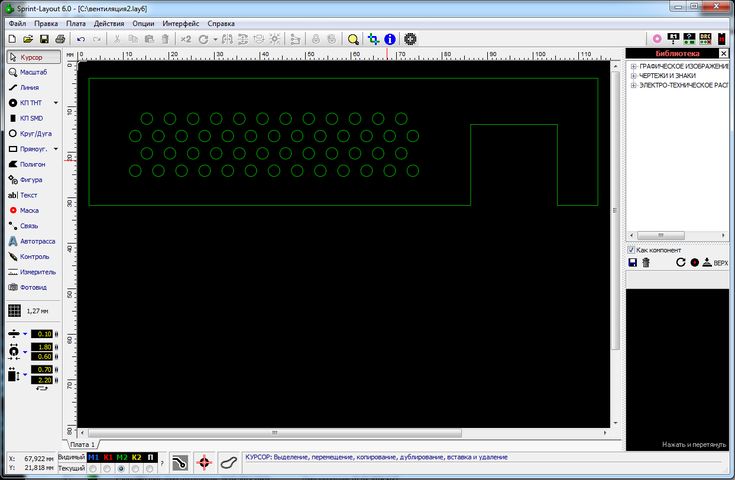
Task: Click the save floppy disk icon in toolbar
Action: [44, 39]
